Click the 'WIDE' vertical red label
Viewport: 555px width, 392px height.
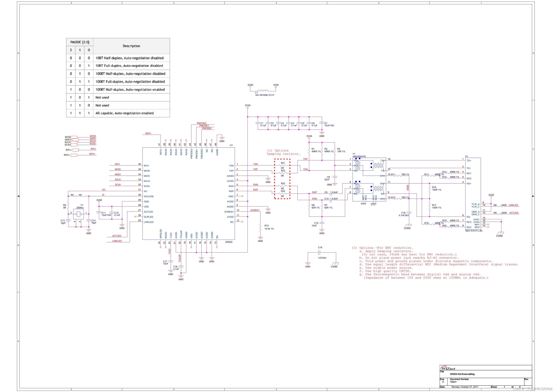point(408,188)
